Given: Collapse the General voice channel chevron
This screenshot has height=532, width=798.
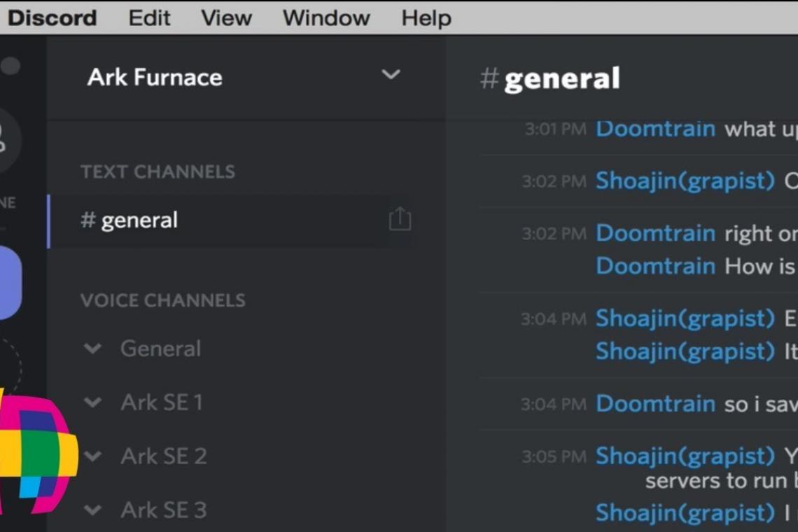Looking at the screenshot, I should tap(92, 349).
